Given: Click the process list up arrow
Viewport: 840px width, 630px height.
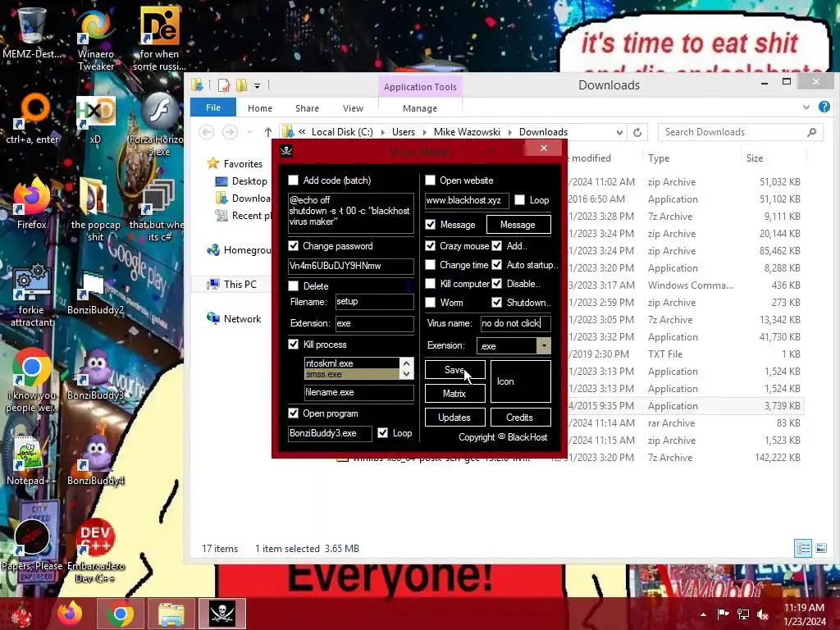Looking at the screenshot, I should 407,363.
